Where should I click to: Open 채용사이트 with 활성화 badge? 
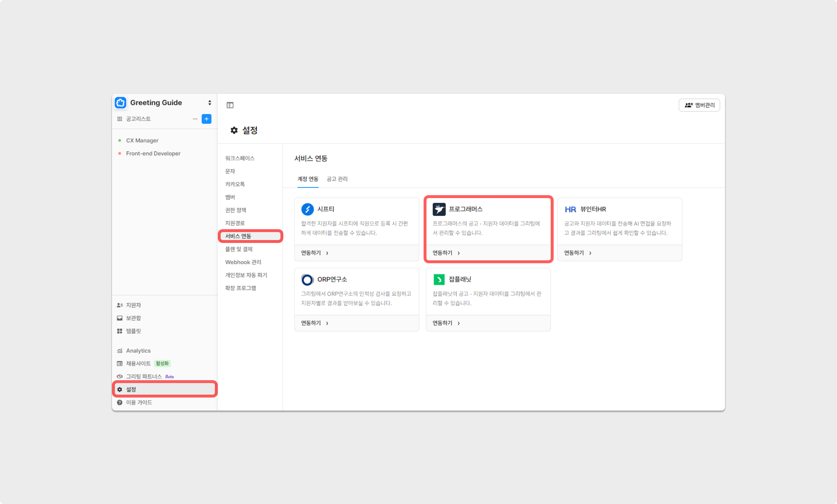point(138,363)
